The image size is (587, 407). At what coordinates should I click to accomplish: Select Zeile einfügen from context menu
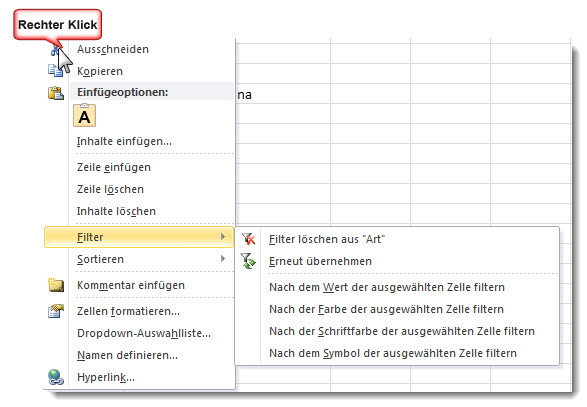pos(114,167)
